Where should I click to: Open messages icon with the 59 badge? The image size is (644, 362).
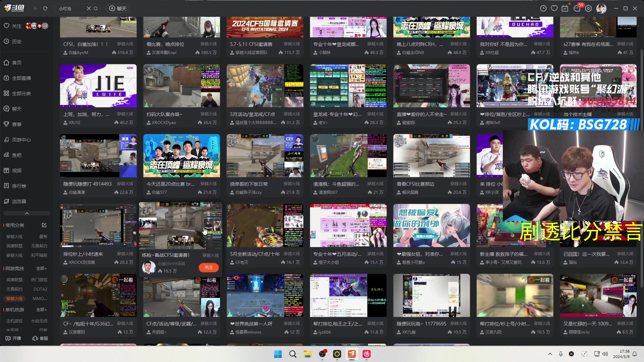tap(577, 8)
